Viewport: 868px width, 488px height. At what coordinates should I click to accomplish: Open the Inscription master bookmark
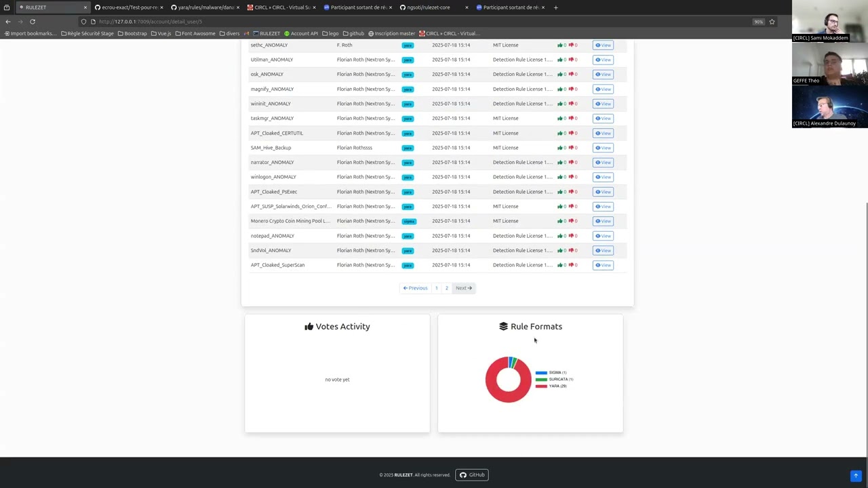[391, 33]
